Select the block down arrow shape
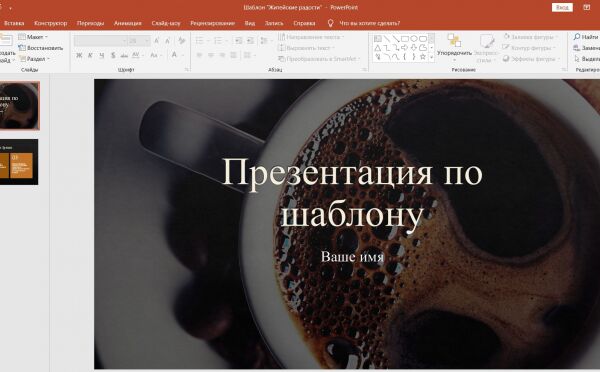This screenshot has width=600, height=372. 414,48
